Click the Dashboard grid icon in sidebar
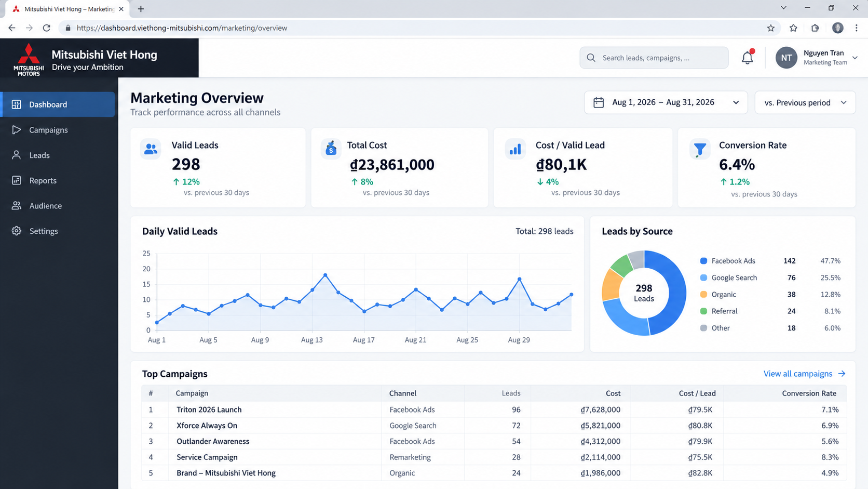Image resolution: width=868 pixels, height=489 pixels. click(x=17, y=104)
